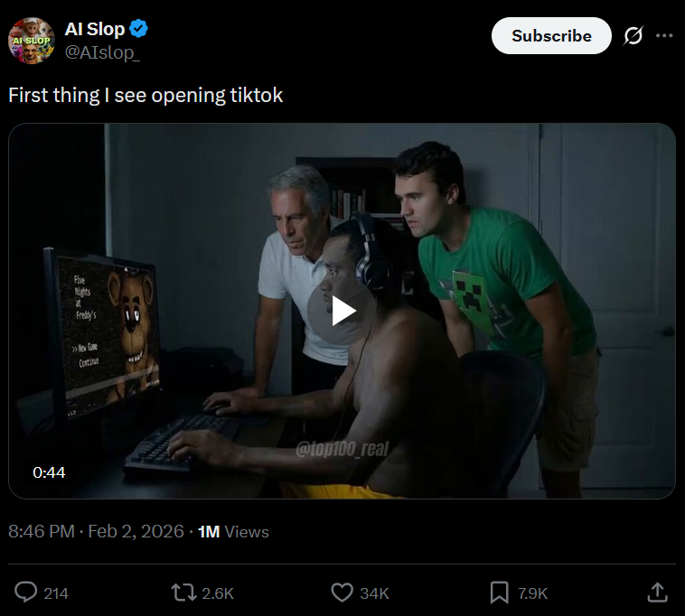Click the repost arrows icon
Viewport: 685px width, 616px height.
click(x=183, y=593)
